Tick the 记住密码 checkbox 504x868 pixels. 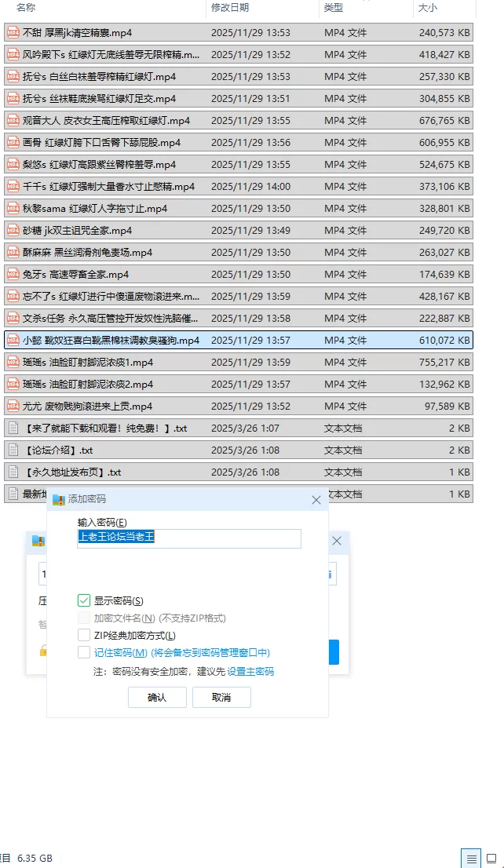[x=84, y=653]
